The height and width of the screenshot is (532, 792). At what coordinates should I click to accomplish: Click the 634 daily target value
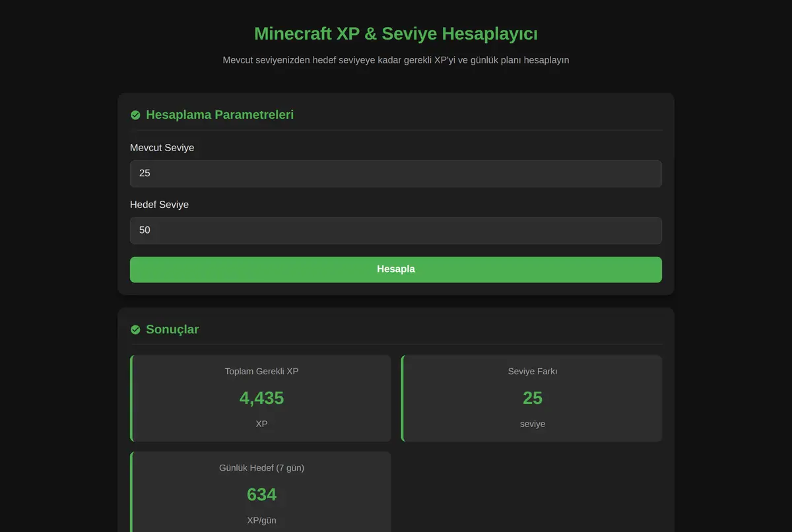[x=261, y=494]
